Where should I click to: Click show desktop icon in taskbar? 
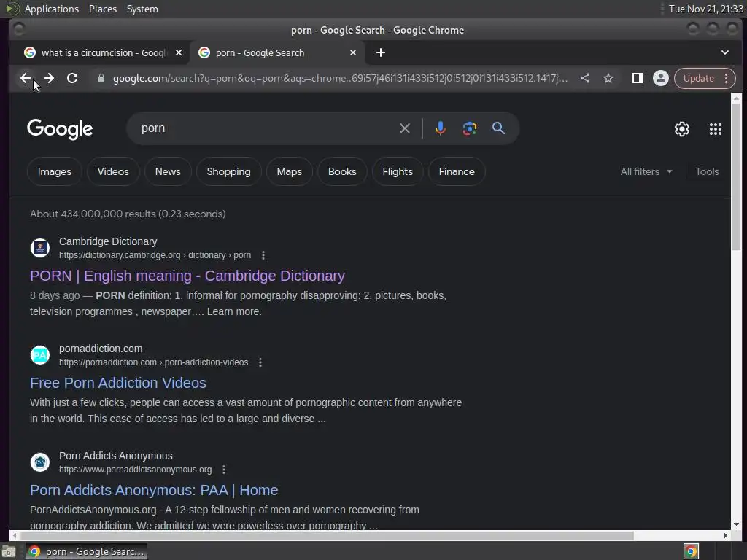(9, 552)
